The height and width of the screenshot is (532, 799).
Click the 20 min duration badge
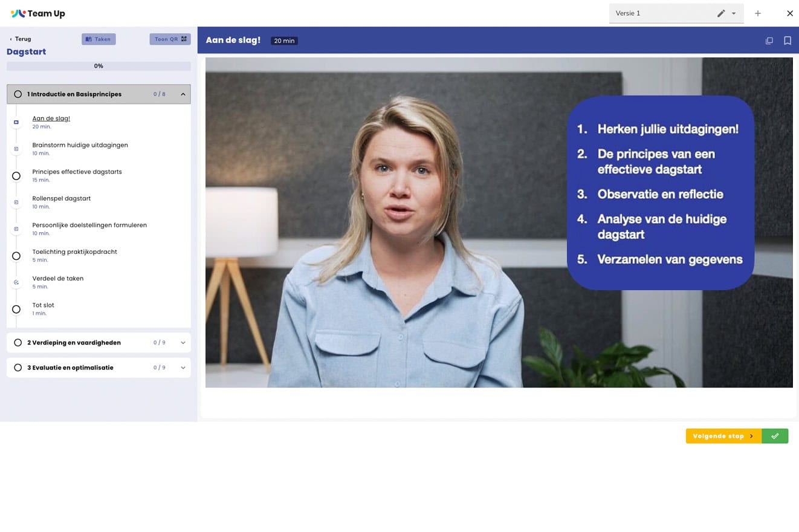point(284,41)
